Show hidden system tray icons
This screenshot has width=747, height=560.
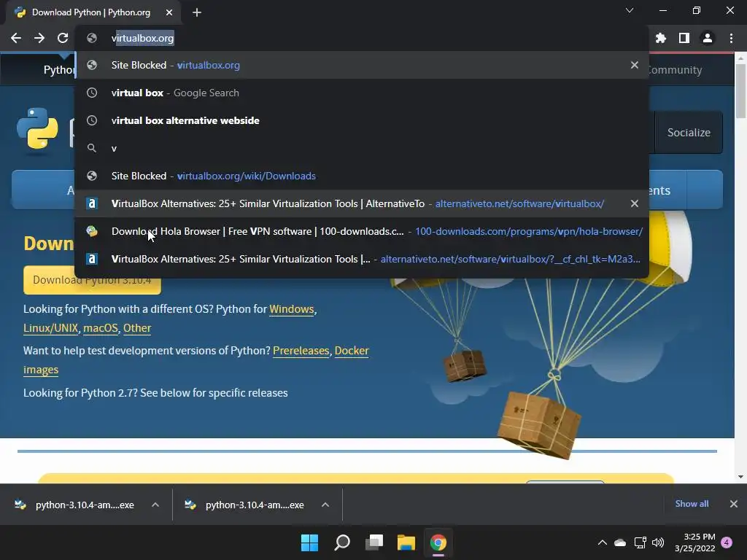[602, 542]
